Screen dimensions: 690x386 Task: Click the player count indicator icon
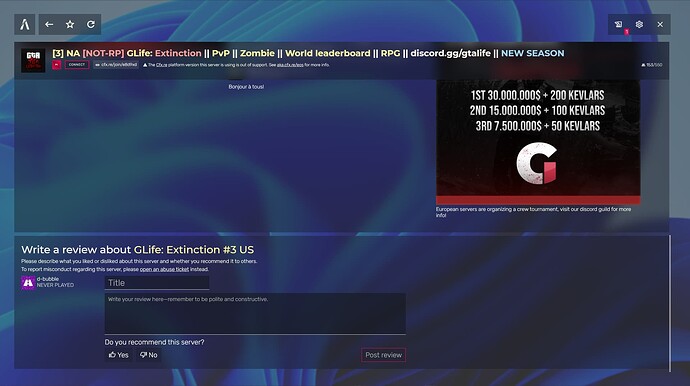tap(643, 65)
